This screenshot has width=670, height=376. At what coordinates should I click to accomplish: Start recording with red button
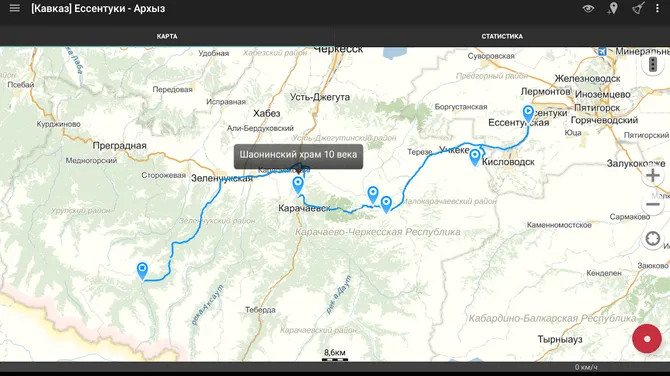647,338
